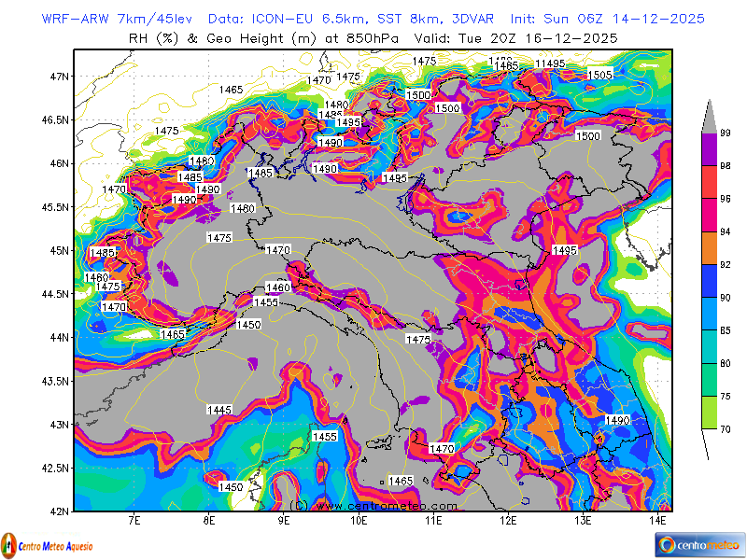The image size is (747, 560).
Task: Click the www.centrometeo.com copyright watermark
Action: click(373, 505)
